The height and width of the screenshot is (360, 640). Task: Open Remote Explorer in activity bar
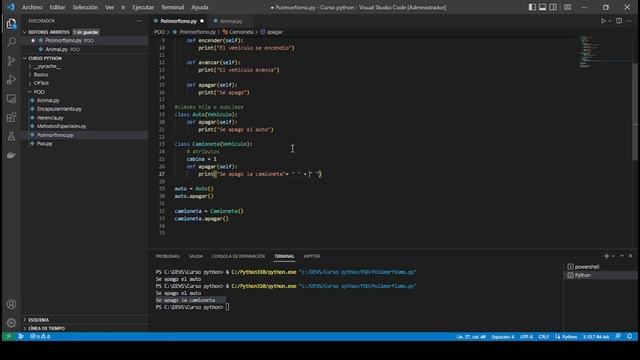(x=11, y=98)
